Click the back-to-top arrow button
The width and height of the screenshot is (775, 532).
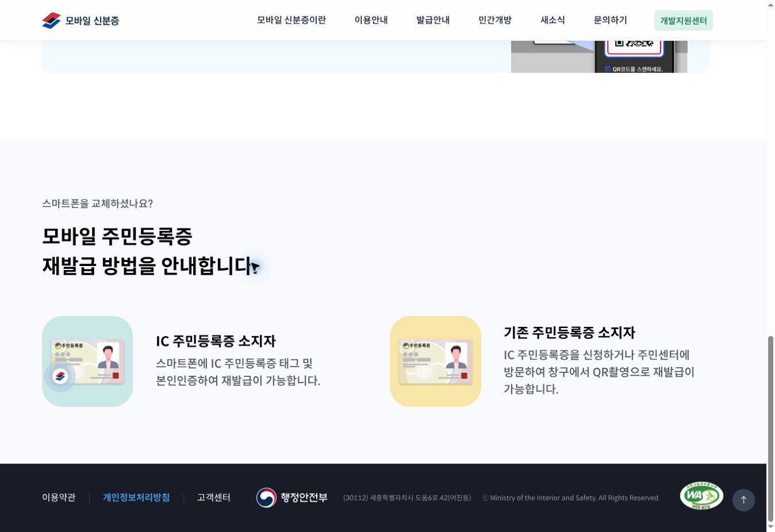pos(743,500)
